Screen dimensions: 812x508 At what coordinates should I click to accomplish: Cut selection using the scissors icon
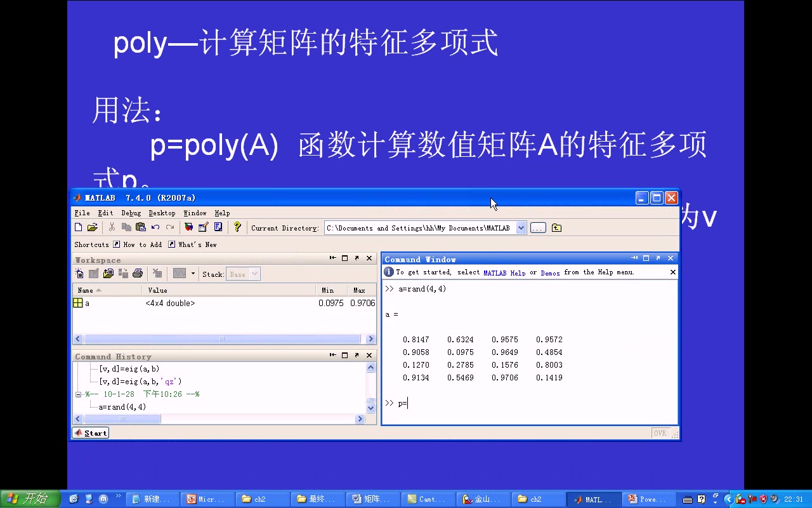[112, 227]
